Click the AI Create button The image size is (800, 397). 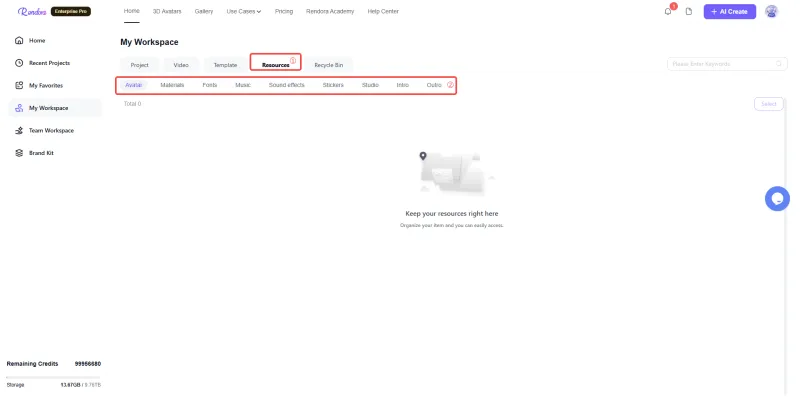[x=730, y=11]
